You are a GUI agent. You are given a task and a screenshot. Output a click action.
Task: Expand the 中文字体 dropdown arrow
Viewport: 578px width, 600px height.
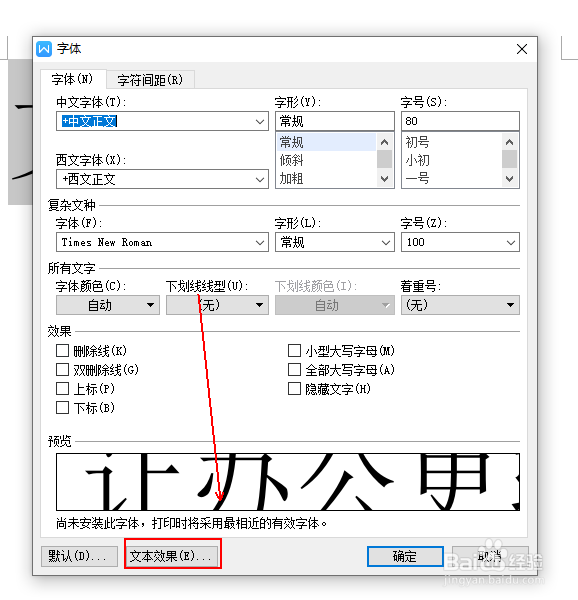260,122
